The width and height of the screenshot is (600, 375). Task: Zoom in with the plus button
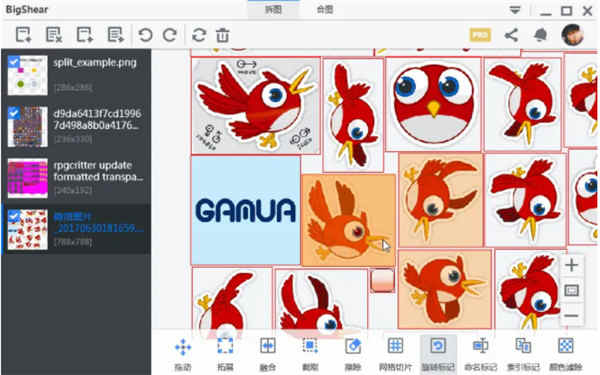pos(571,265)
